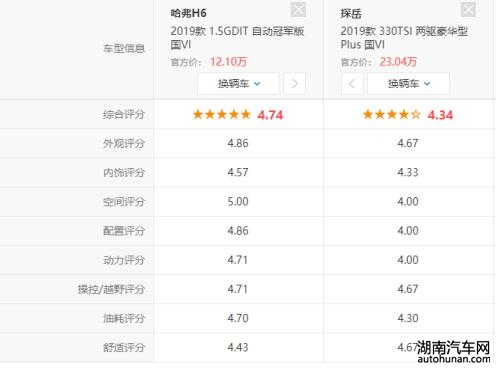The height and width of the screenshot is (368, 496).
Task: Select the 舒适评分 row label
Action: click(124, 347)
